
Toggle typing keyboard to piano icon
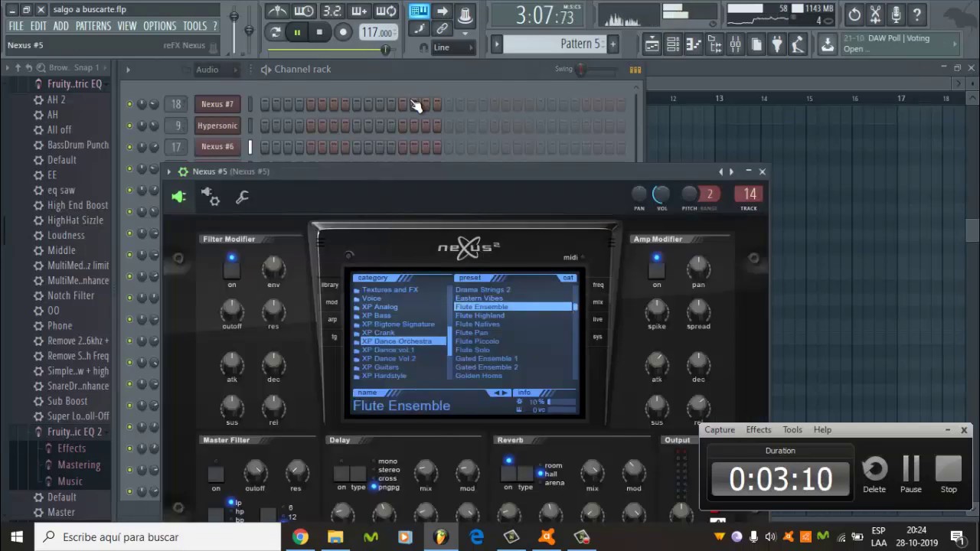[419, 11]
